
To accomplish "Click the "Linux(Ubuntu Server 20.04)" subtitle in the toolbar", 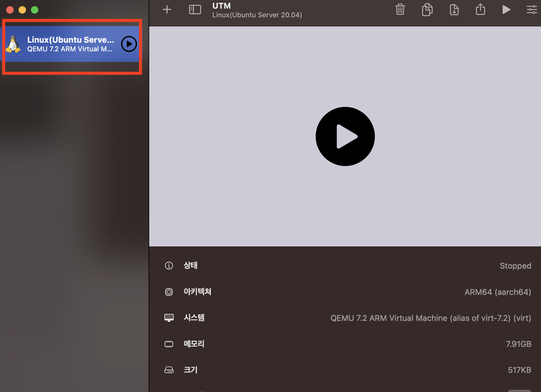I will (257, 15).
